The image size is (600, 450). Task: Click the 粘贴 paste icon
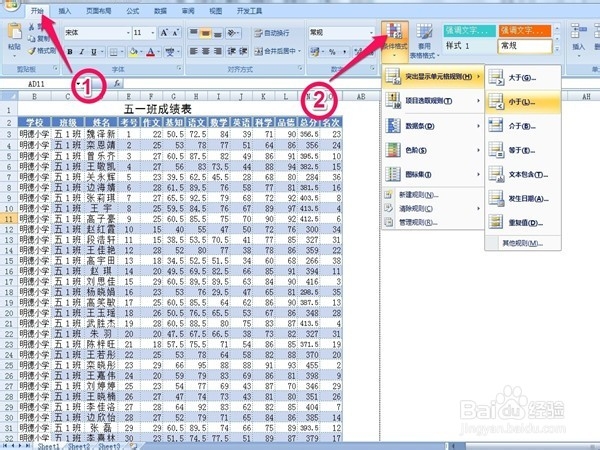tap(15, 31)
